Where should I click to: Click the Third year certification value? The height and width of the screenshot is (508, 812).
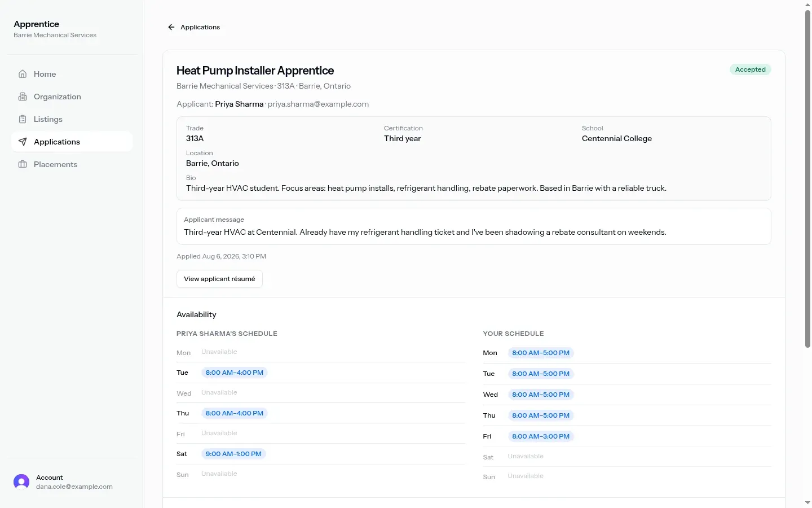(x=403, y=138)
